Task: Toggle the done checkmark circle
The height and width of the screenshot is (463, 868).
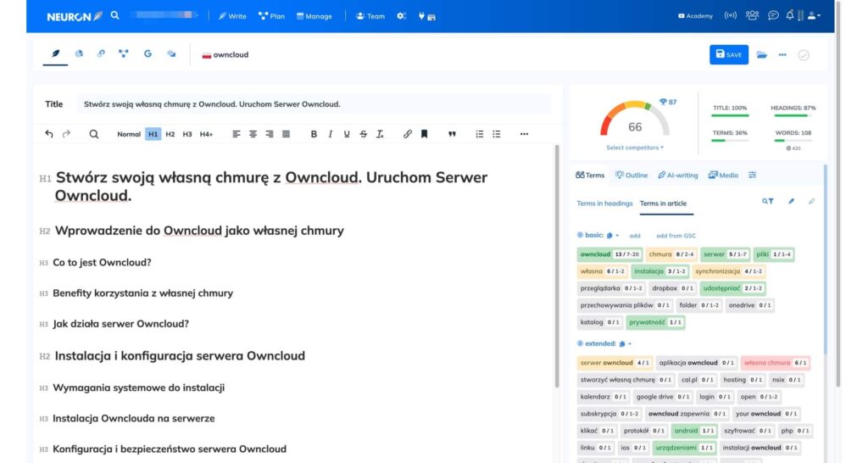Action: point(804,55)
